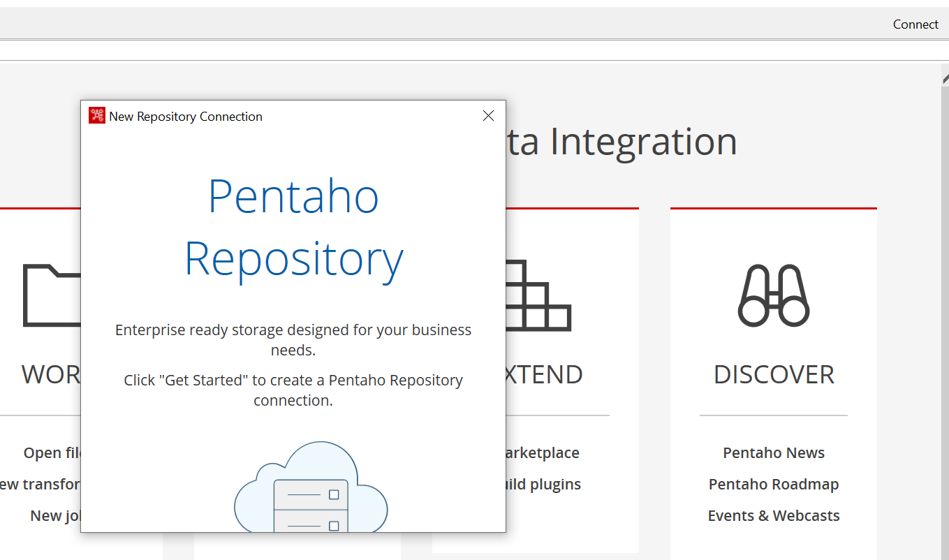Viewport: 949px width, 560px height.
Task: Open the Pentaho News link
Action: click(774, 452)
